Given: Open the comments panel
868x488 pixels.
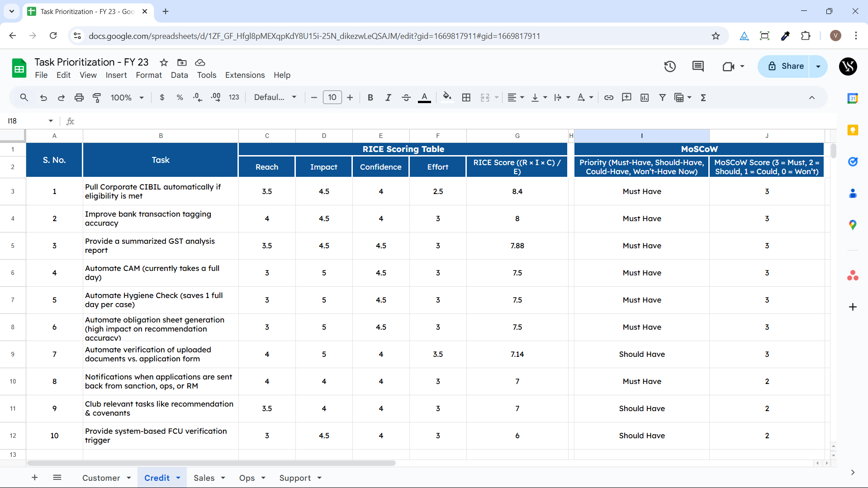Looking at the screenshot, I should pos(698,66).
